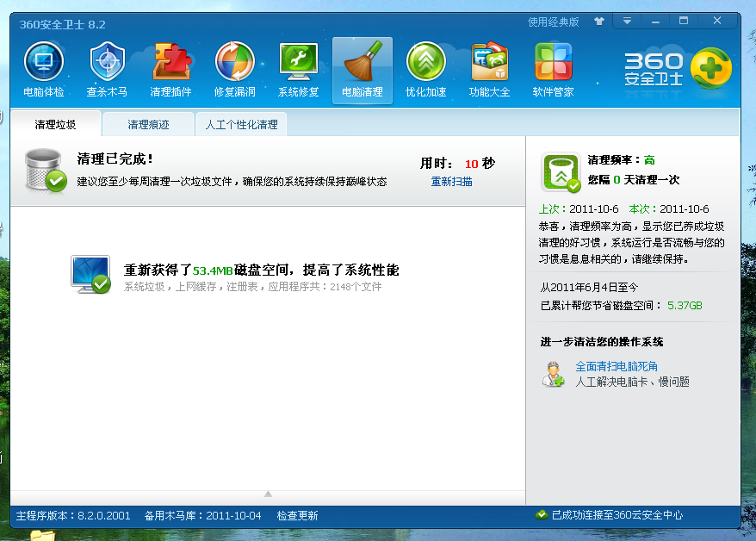This screenshot has width=756, height=541.
Task: Click the 备用木马库：2011-10-04 status entry
Action: (202, 515)
